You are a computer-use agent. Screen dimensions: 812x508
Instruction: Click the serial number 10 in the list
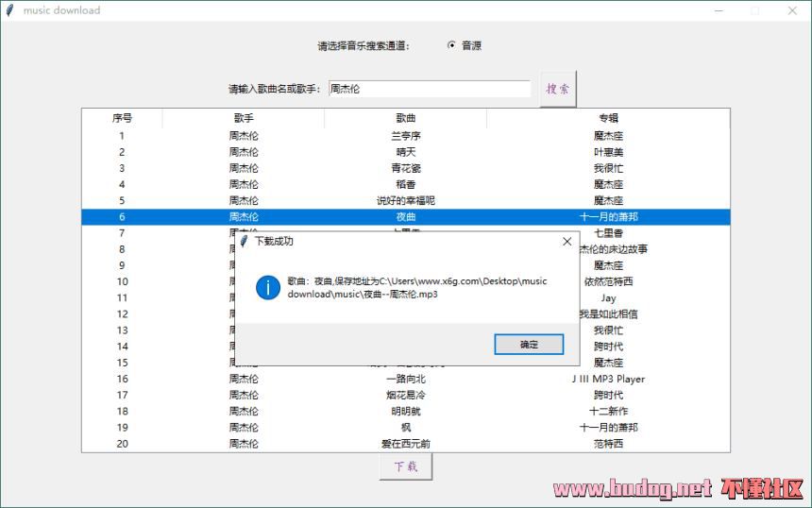[x=122, y=281]
